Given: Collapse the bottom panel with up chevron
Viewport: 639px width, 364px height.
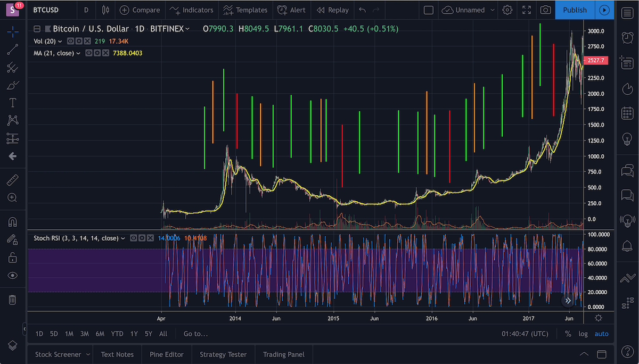Looking at the screenshot, I should [584, 354].
